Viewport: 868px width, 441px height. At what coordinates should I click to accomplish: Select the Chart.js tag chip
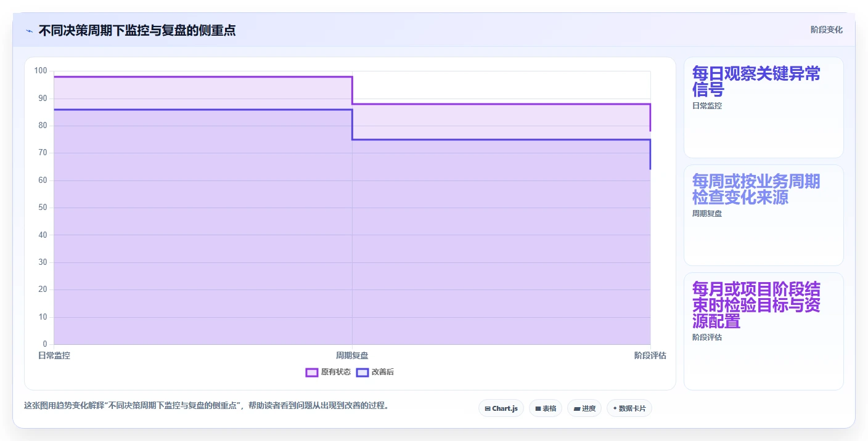tap(501, 408)
